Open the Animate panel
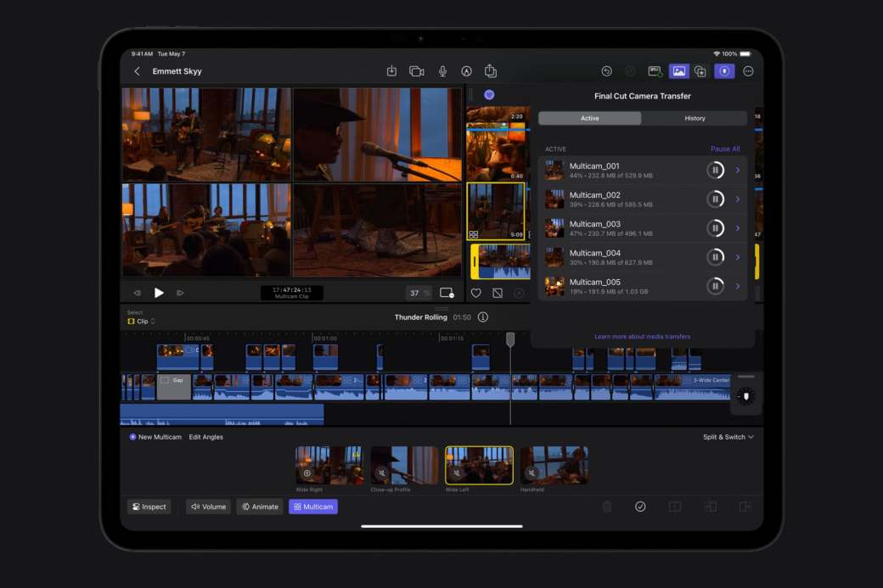883x588 pixels. [x=260, y=507]
